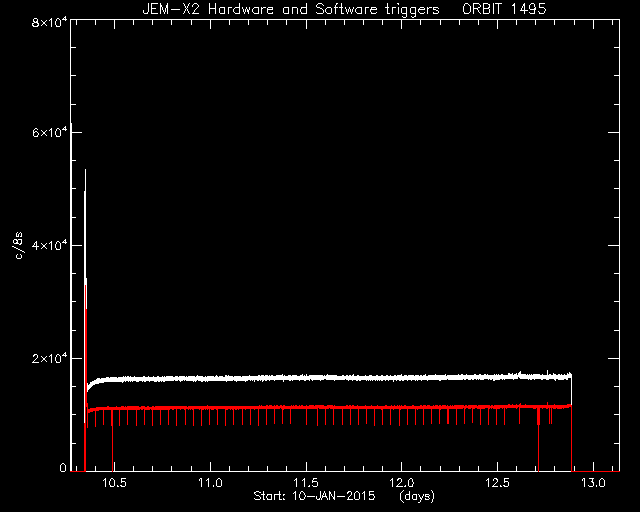Screen dimensions: 640x512
Task: Click the 8×10⁴ y-axis tick label
Action: 49,22
